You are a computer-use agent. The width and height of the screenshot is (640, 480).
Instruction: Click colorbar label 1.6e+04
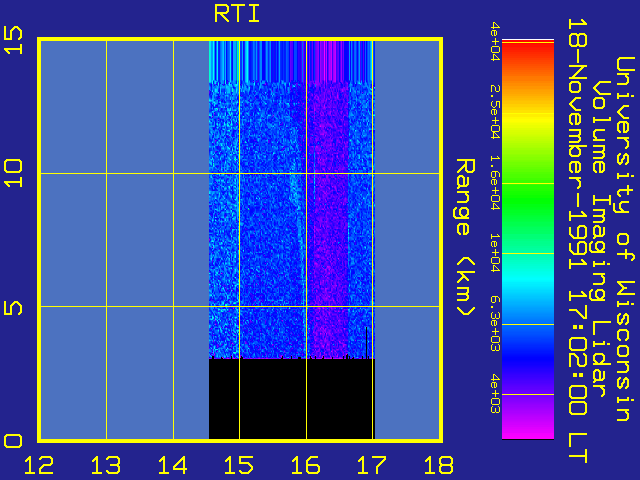495,182
